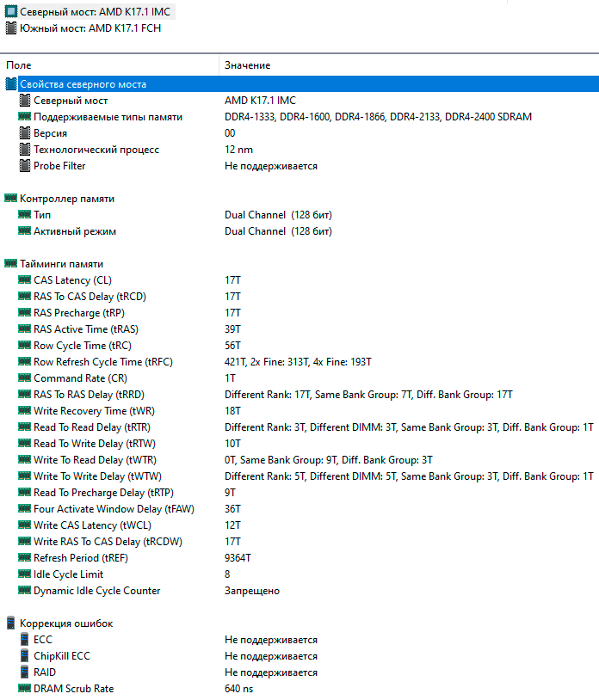Viewport: 599px width, 700px height.
Task: Select the 640 ns scrub rate value
Action: (x=238, y=689)
